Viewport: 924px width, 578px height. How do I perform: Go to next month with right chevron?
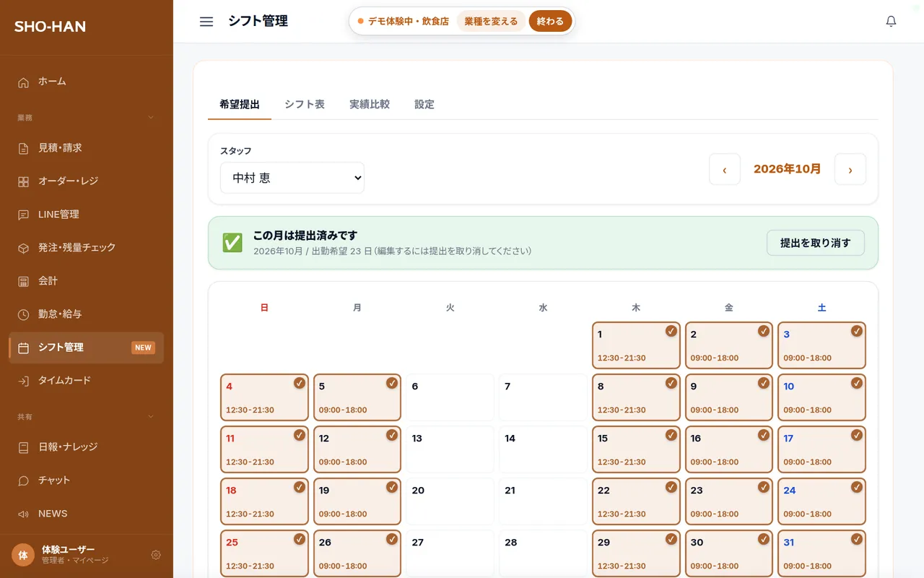tap(850, 170)
